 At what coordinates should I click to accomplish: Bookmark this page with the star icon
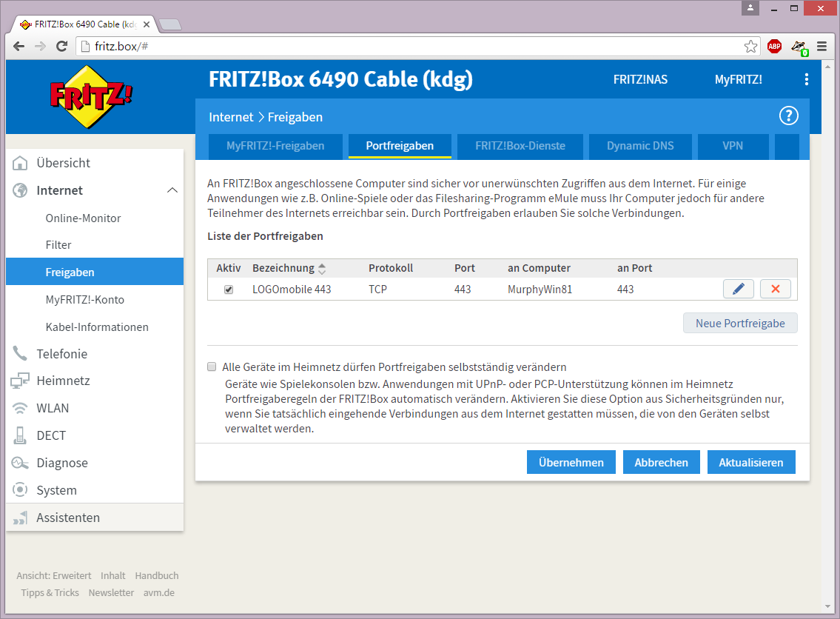750,47
